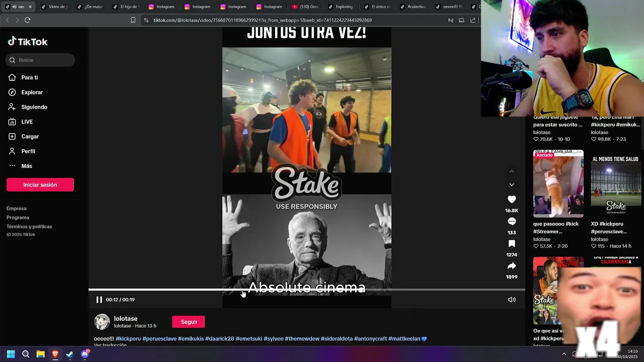Click the browser address bar URL

[263, 20]
